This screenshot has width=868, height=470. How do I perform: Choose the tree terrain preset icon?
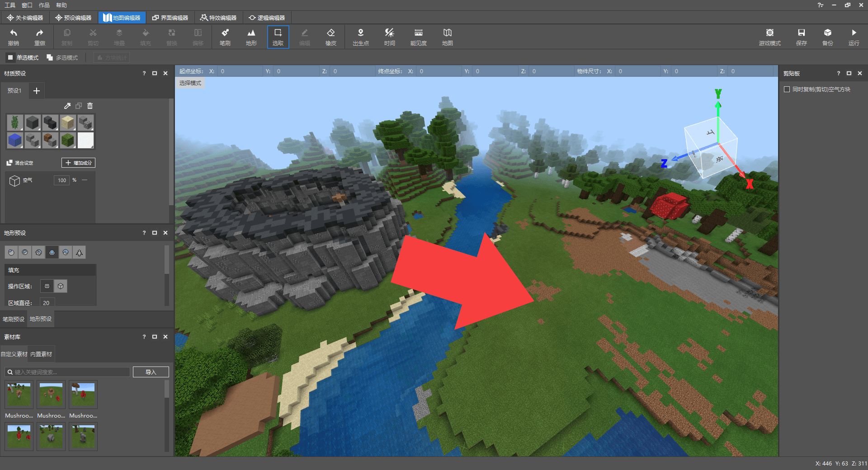tap(79, 253)
